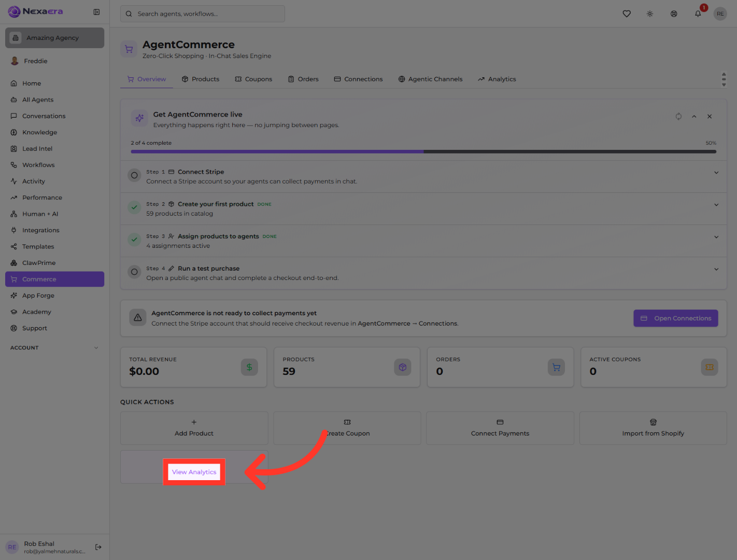
Task: Dismiss the Get AgentCommerce live panel
Action: coord(710,116)
